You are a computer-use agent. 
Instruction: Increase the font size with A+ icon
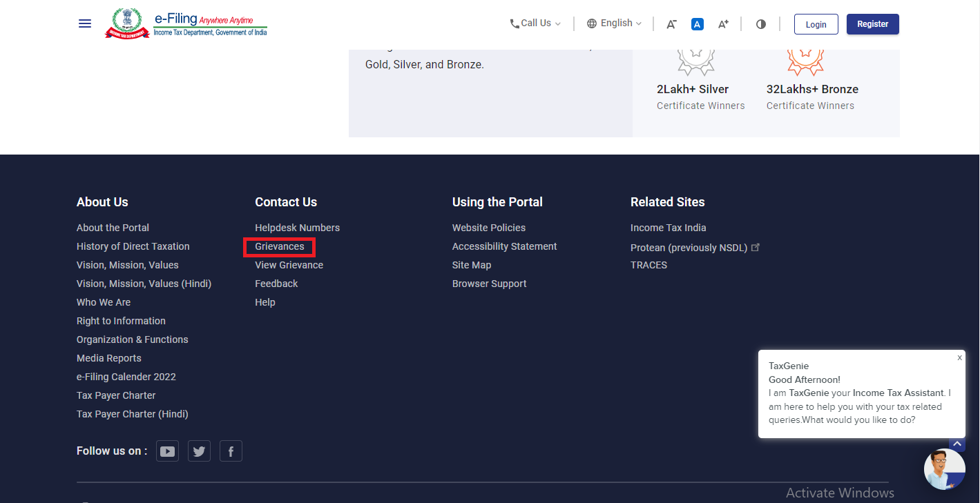[x=723, y=24]
